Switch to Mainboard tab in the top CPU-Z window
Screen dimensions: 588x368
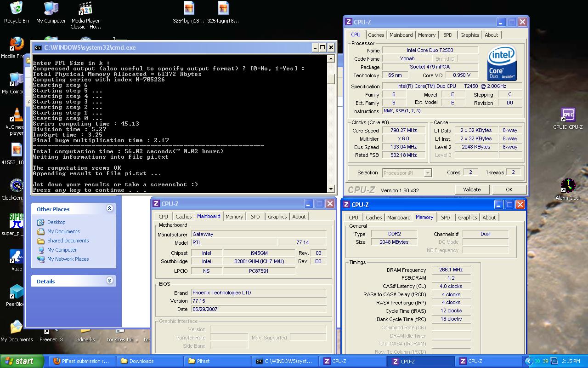(x=401, y=35)
